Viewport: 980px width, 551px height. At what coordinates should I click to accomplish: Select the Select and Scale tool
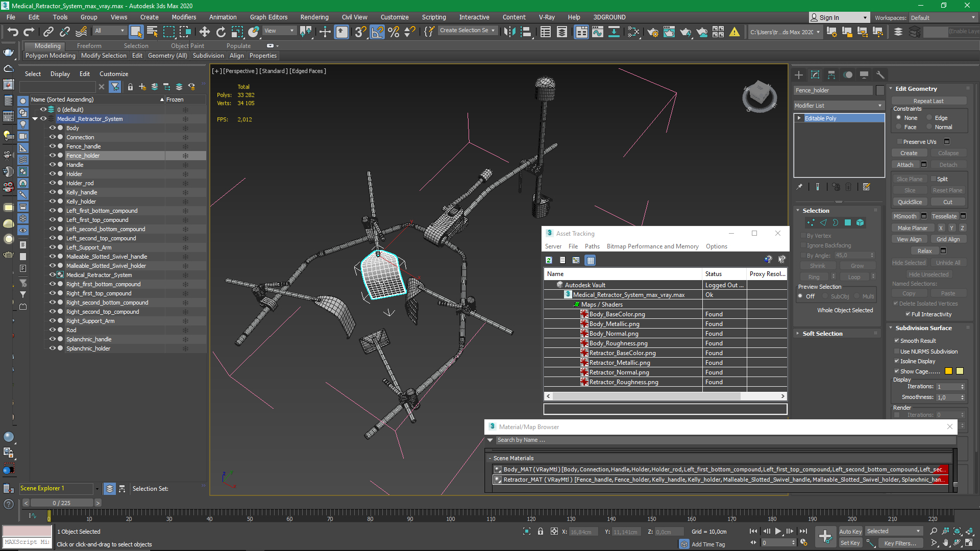point(237,32)
